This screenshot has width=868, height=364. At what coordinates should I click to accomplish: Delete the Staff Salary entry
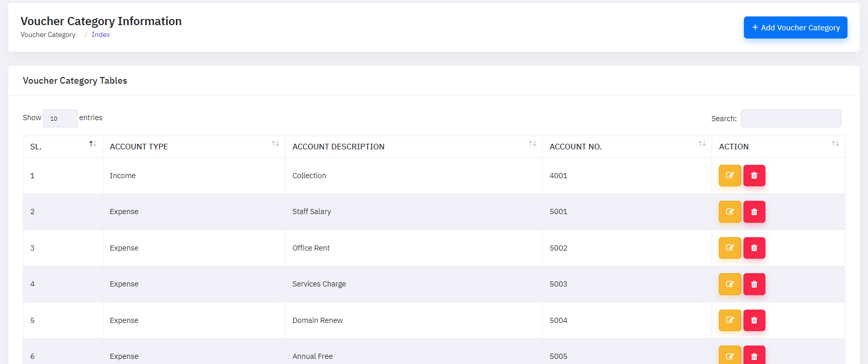[754, 212]
